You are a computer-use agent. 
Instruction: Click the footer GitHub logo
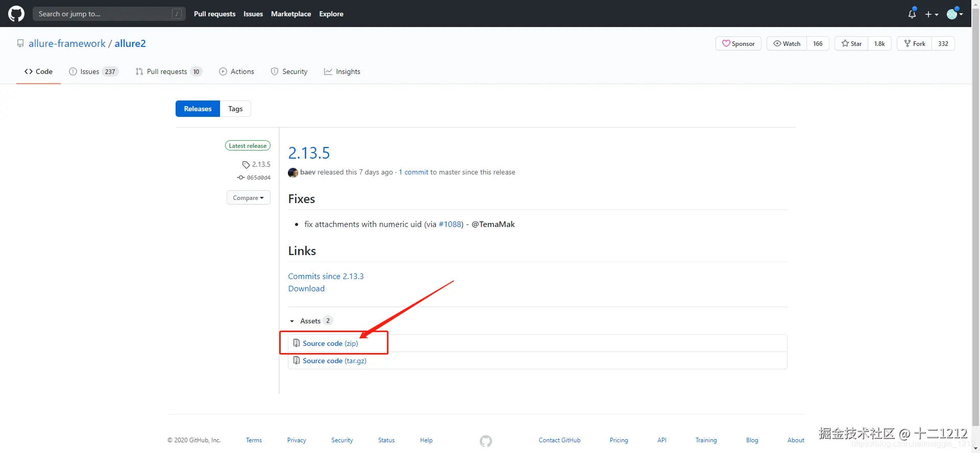(486, 441)
